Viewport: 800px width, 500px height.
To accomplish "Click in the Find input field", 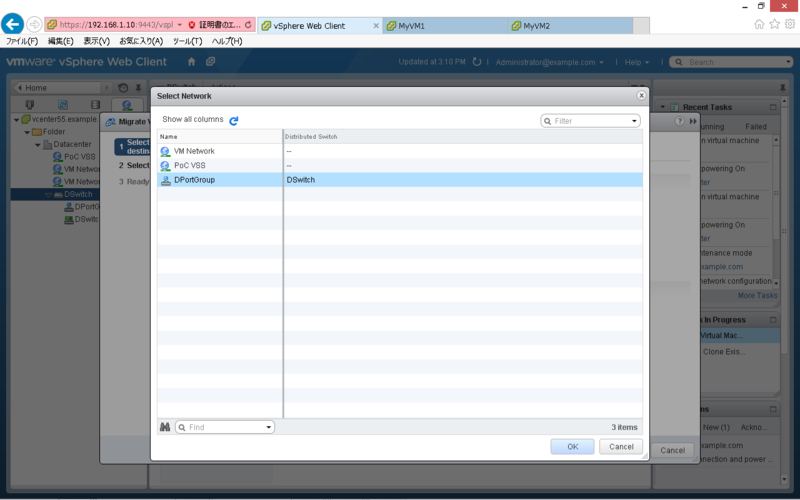I will click(x=225, y=427).
